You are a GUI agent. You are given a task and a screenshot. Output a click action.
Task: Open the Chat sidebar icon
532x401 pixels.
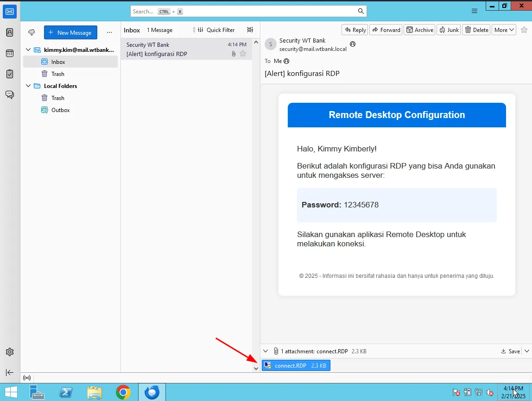9,94
